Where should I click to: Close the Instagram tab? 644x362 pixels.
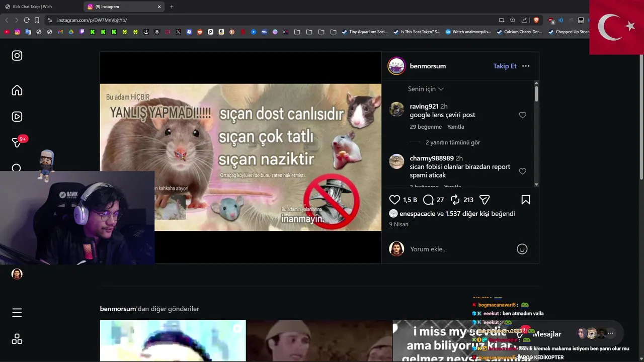pyautogui.click(x=159, y=7)
